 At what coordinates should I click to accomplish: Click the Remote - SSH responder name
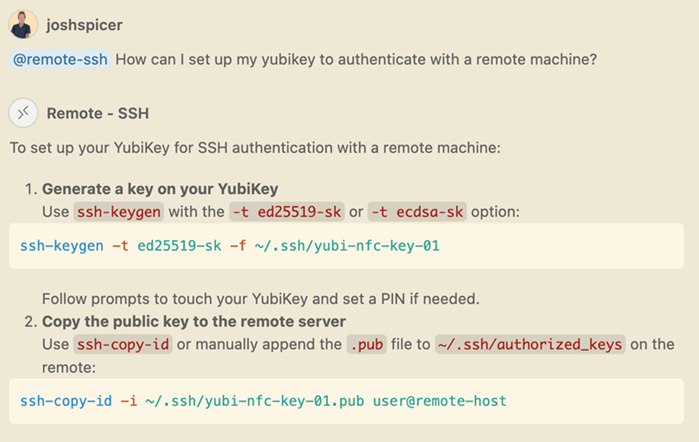click(98, 112)
